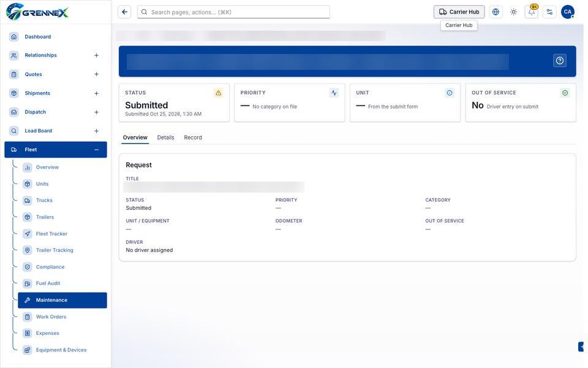Screen dimensions: 588x368
Task: Click the Dispatch sidebar icon
Action: click(x=14, y=112)
